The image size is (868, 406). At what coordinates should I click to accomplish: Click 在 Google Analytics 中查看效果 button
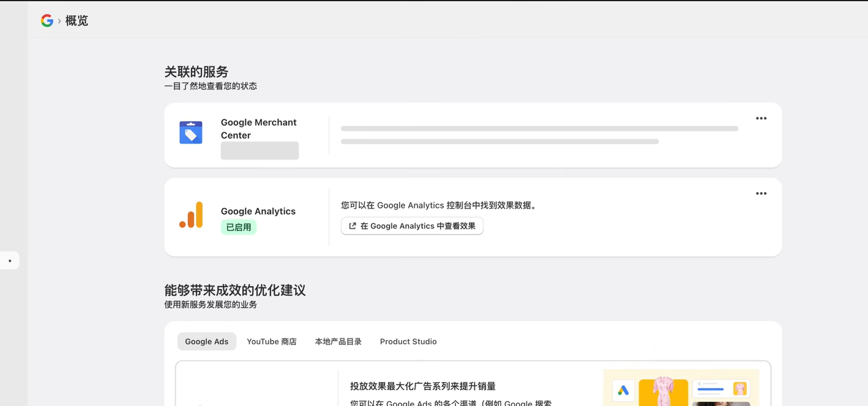pyautogui.click(x=412, y=226)
